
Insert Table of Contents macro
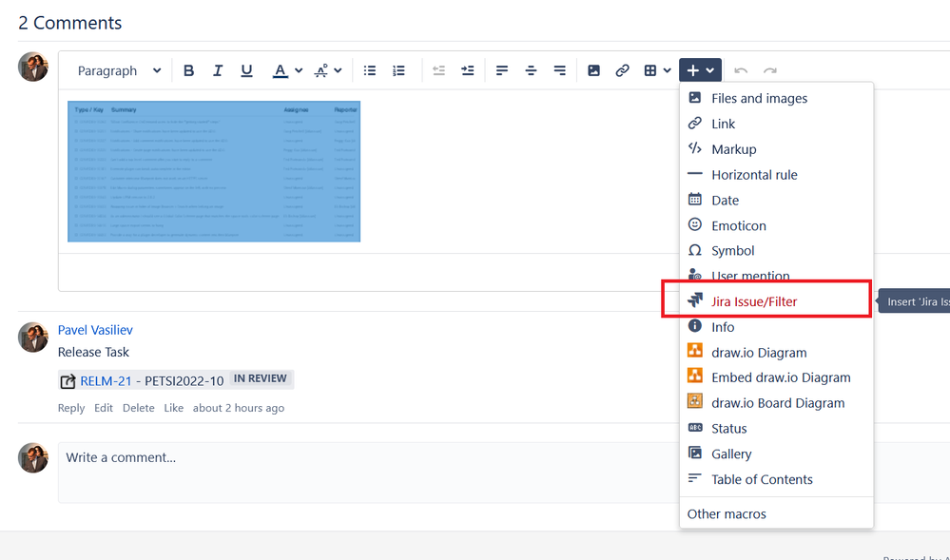[776, 479]
